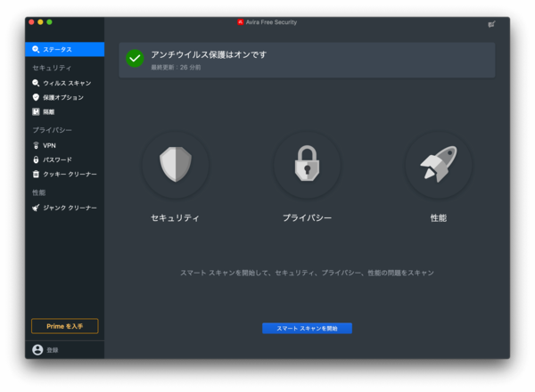Click the プライバシー label under the padlock

point(307,217)
